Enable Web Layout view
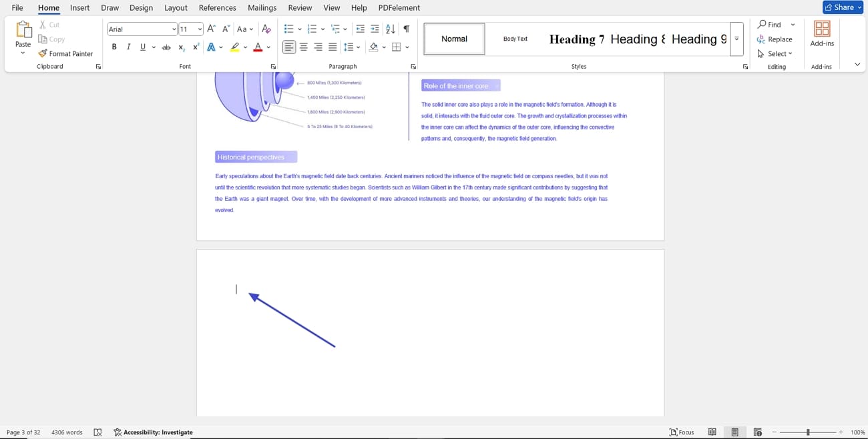The height and width of the screenshot is (439, 868). [758, 432]
